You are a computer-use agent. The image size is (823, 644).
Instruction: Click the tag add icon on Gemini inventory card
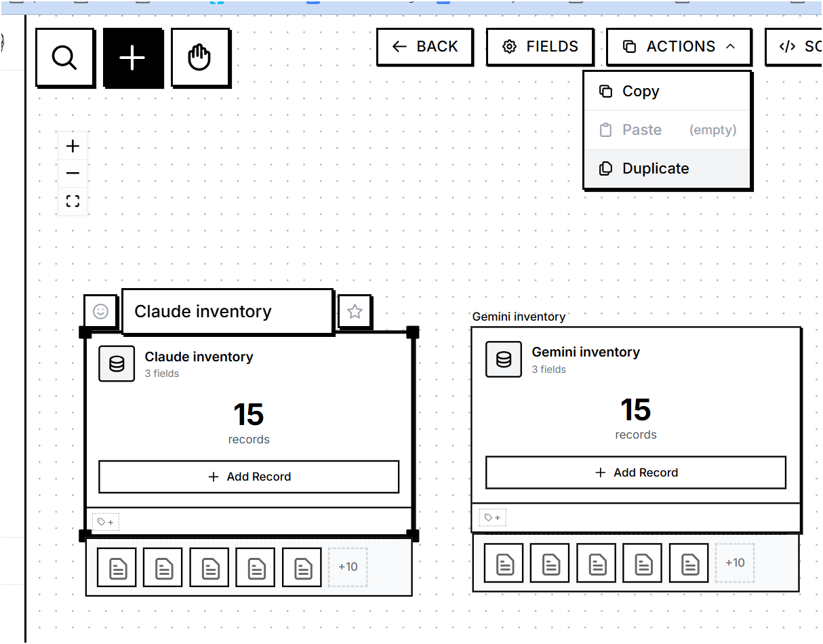tap(492, 517)
